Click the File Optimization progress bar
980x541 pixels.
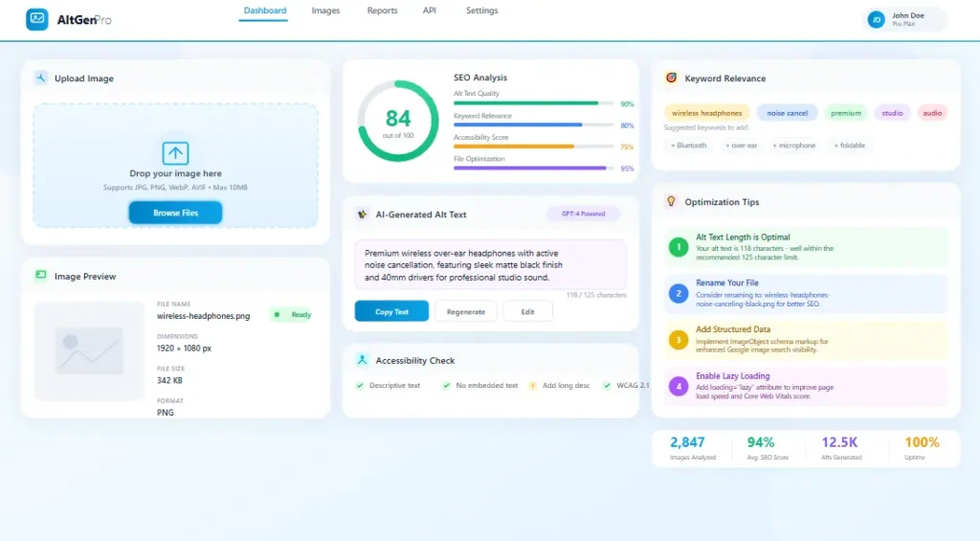pyautogui.click(x=534, y=168)
